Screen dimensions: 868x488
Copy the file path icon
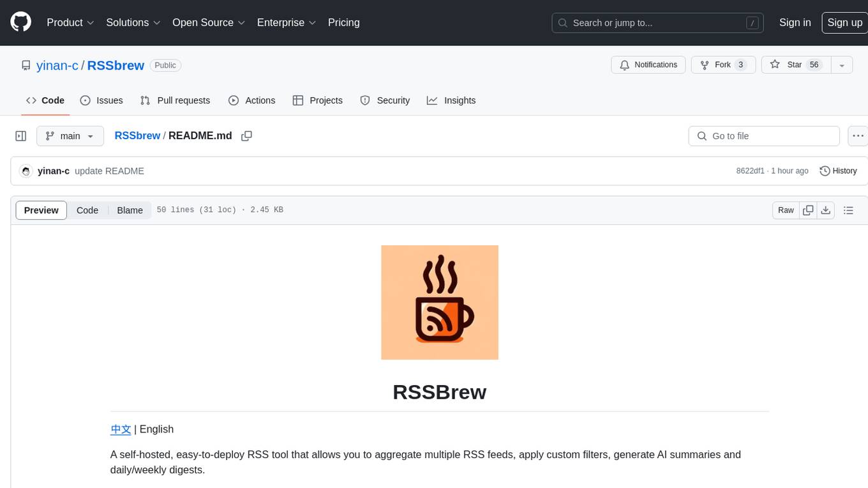click(x=246, y=136)
